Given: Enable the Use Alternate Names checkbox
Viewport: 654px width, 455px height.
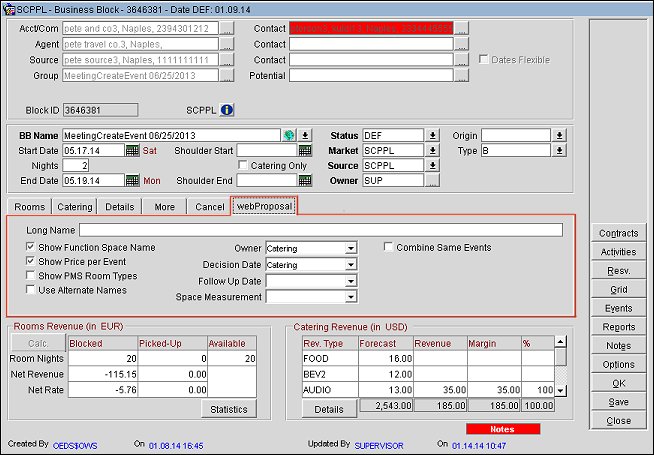Looking at the screenshot, I should click(x=31, y=289).
